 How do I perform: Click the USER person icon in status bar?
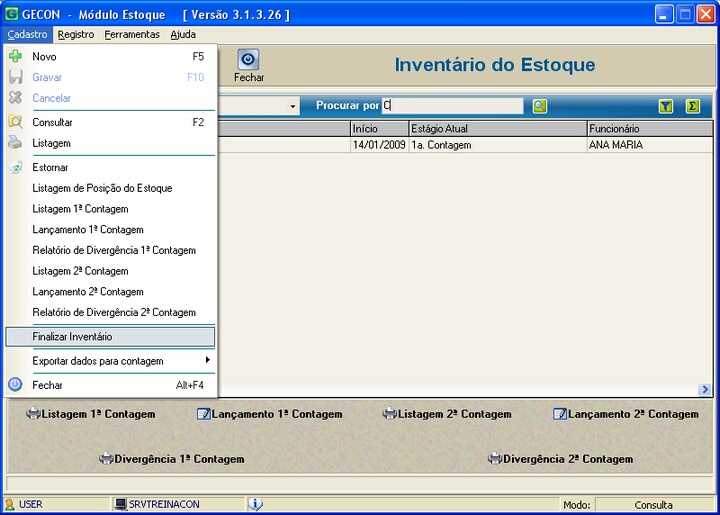10,504
